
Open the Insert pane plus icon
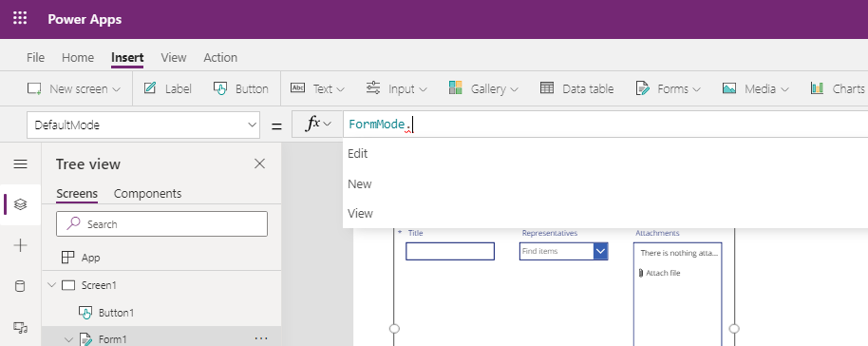21,245
